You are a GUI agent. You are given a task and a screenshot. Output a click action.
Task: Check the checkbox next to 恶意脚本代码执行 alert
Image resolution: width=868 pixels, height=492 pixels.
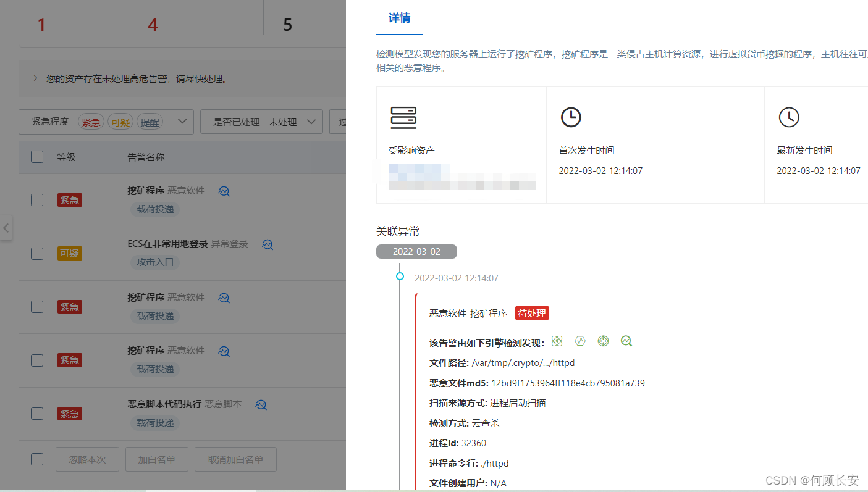(36, 414)
